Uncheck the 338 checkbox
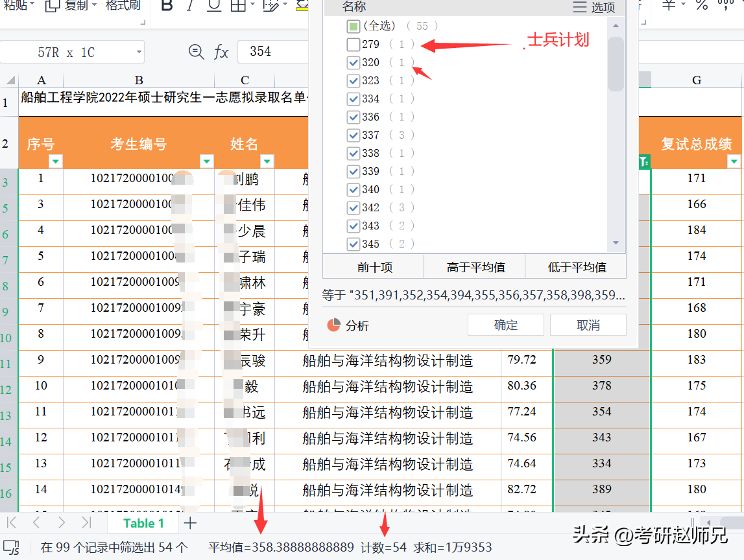 353,153
